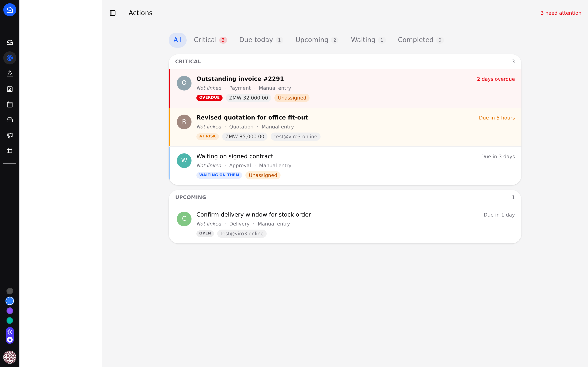Screen dimensions: 588x367
Task: Open the sunrise chart icon in sidebar
Action: (10, 73)
